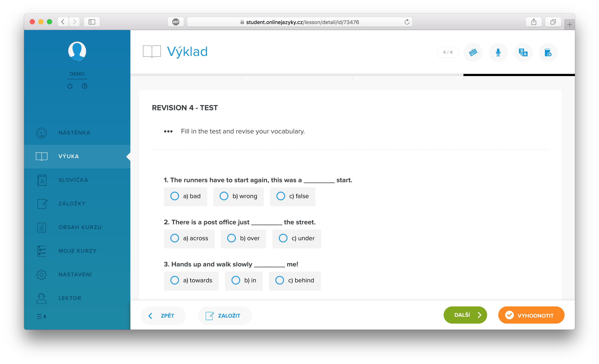Select 'a) towards' for question 3

coord(191,280)
